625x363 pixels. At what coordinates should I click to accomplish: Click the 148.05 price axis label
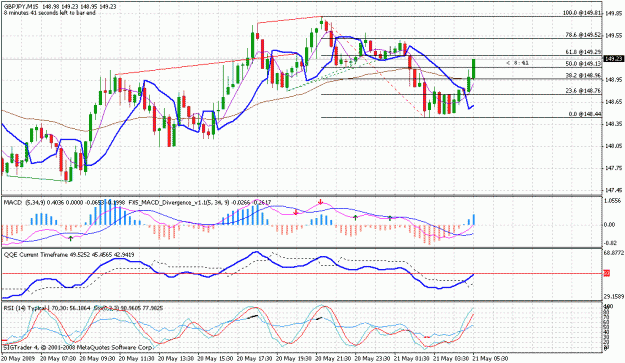pos(614,147)
